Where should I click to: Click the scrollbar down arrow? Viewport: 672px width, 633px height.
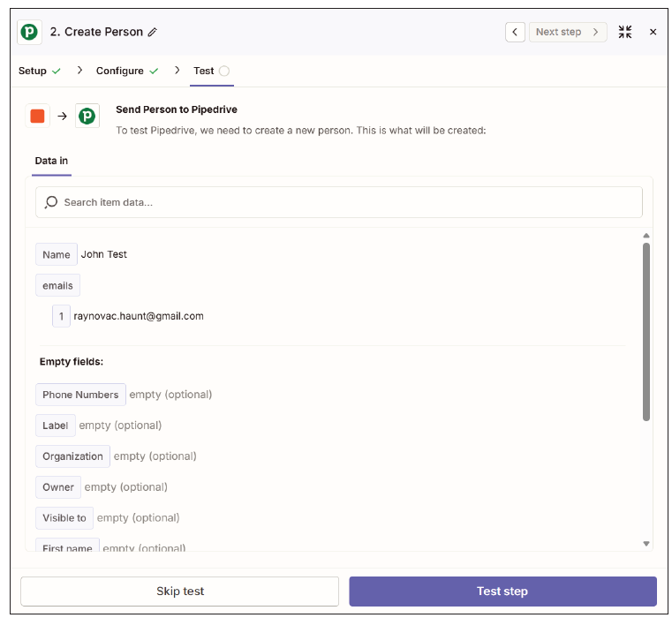tap(646, 544)
